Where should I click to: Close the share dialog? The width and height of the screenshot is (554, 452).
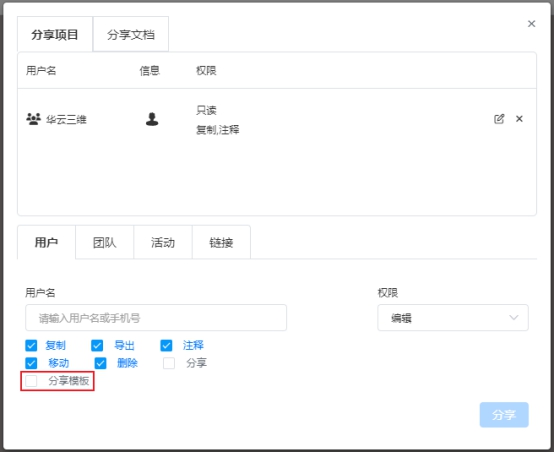531,24
